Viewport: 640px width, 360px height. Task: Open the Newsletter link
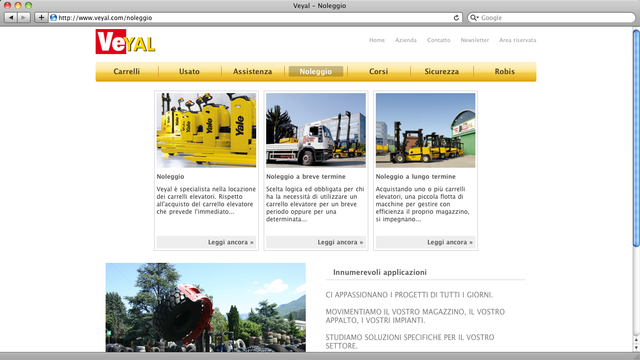coord(475,40)
